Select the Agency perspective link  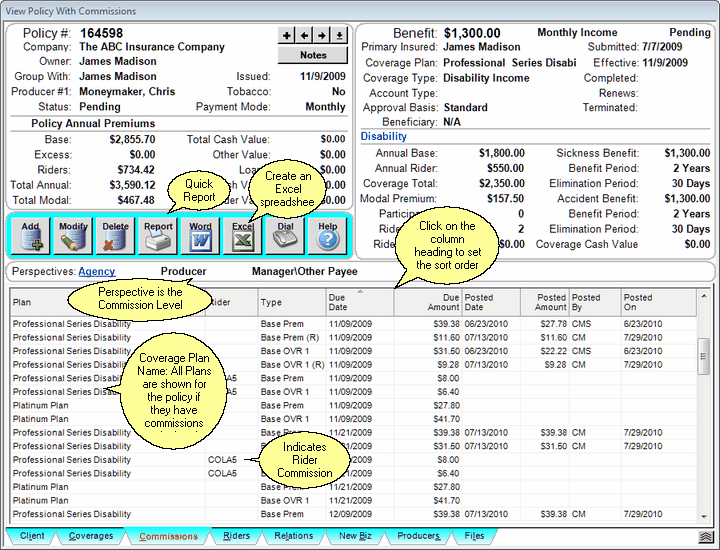point(96,271)
